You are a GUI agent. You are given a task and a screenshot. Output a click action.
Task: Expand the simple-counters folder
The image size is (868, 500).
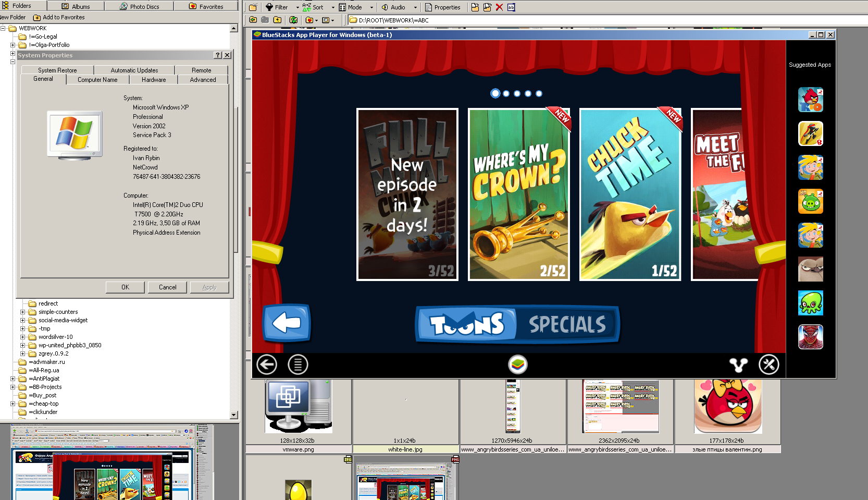click(22, 312)
